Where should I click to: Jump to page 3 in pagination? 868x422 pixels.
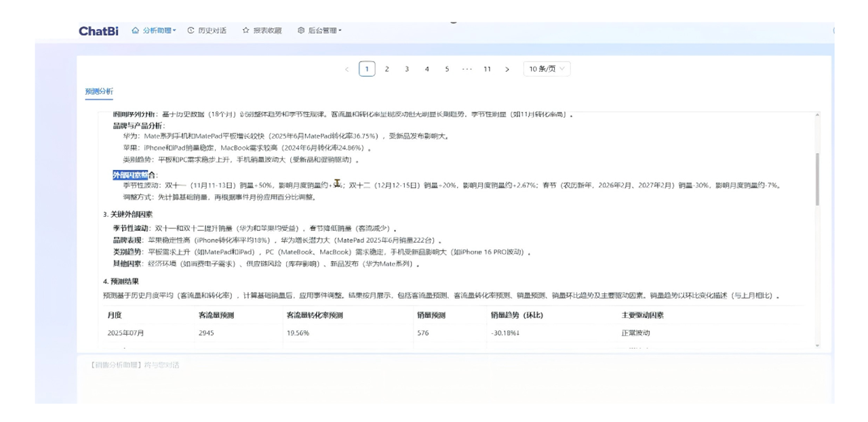click(407, 69)
